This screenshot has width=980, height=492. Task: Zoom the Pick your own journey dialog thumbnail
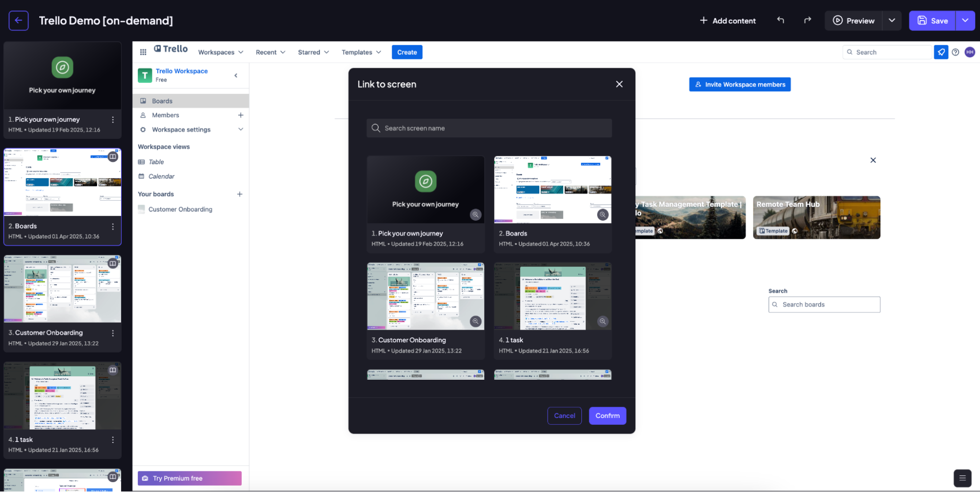pyautogui.click(x=476, y=215)
